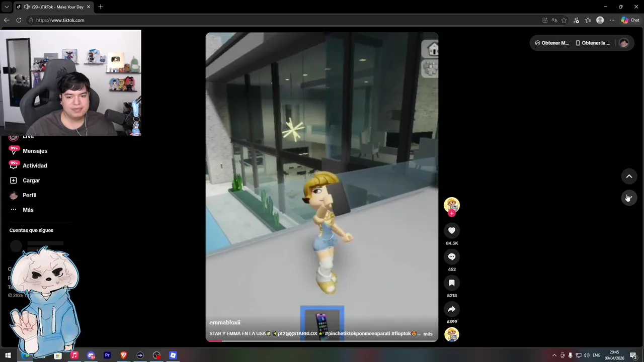Expand video caption with 'más'
This screenshot has width=644, height=362.
(x=428, y=334)
